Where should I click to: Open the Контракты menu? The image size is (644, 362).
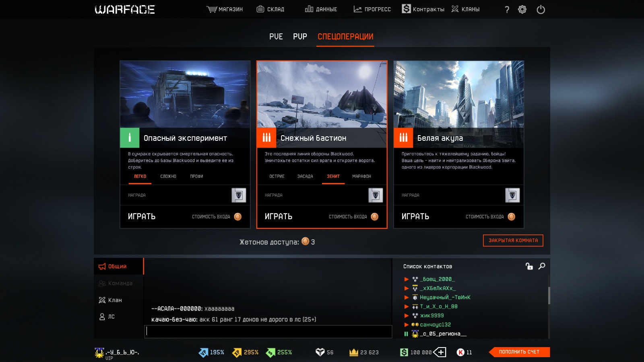coord(423,9)
